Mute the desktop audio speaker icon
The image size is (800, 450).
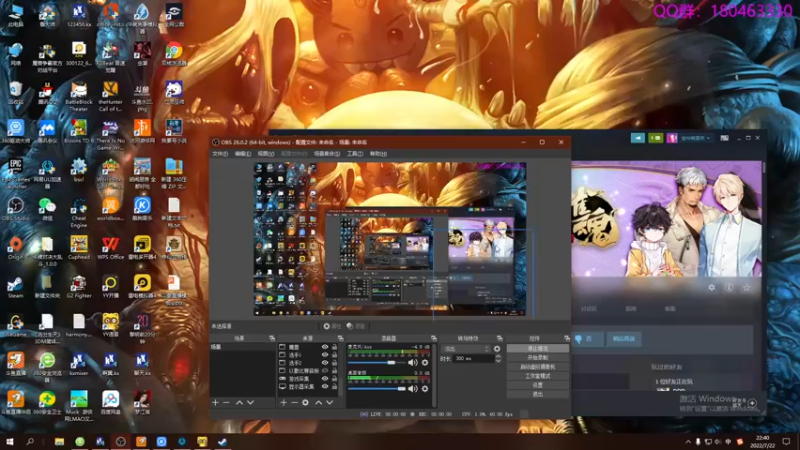click(x=412, y=389)
